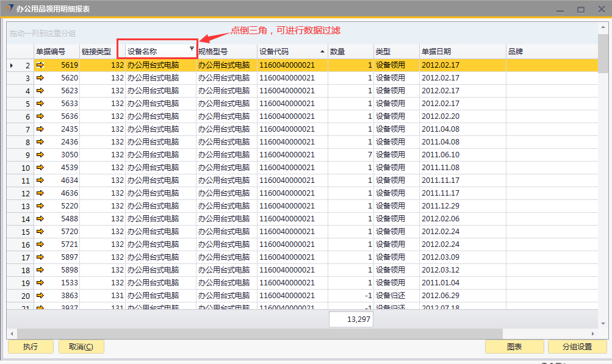Click the yellow arrow icon for record 4636
Viewport: 612px width, 364px height.
41,193
